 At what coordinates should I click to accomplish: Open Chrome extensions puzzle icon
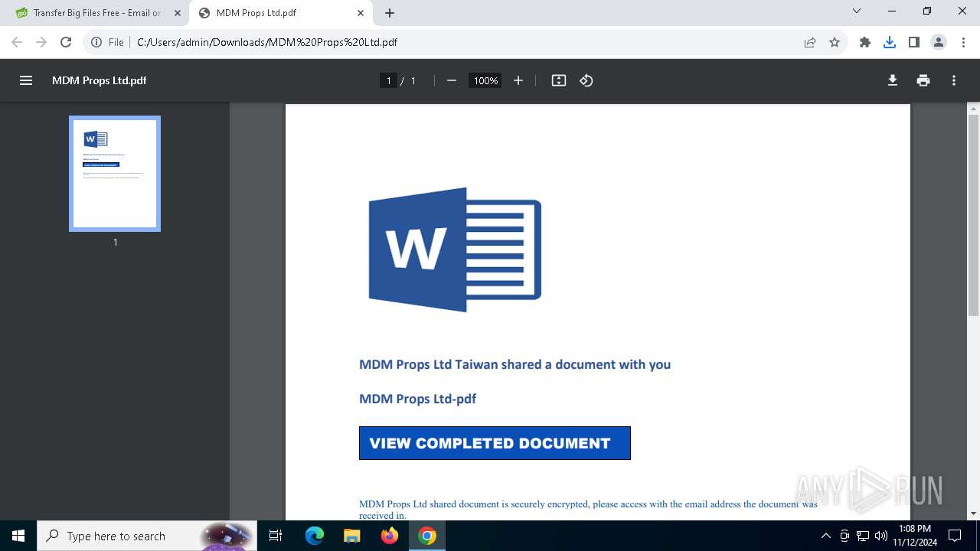point(865,42)
